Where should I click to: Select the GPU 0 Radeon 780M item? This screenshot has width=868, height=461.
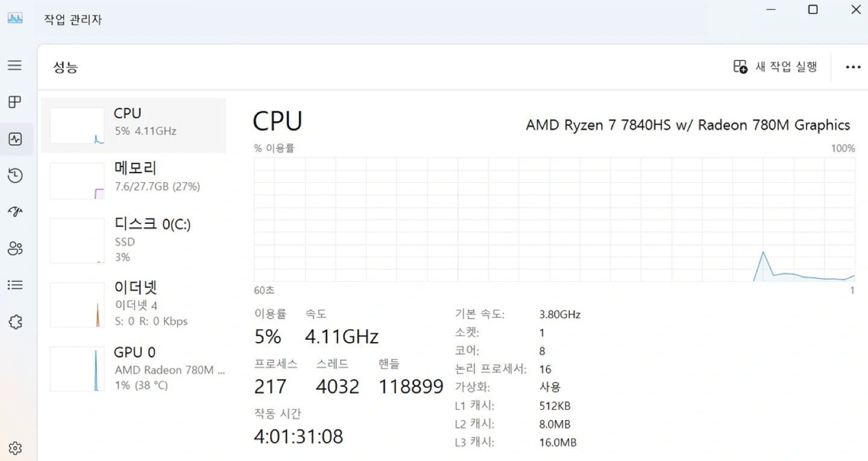click(134, 368)
